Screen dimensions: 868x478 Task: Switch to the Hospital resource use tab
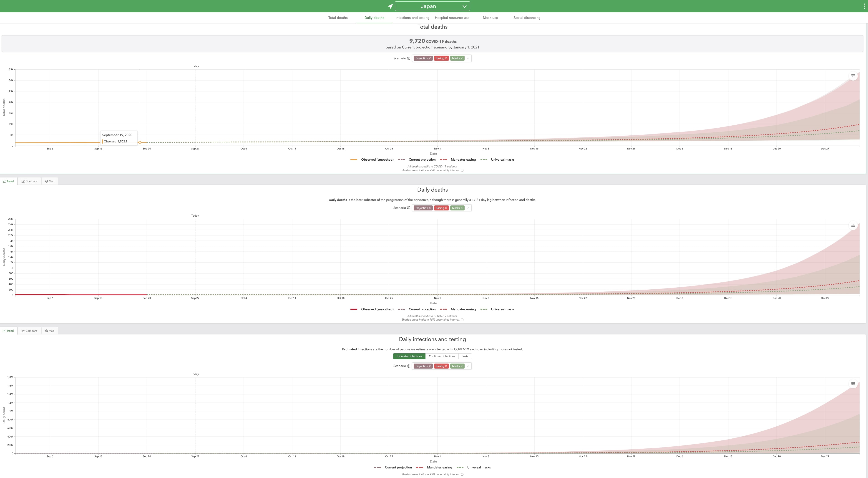point(452,18)
